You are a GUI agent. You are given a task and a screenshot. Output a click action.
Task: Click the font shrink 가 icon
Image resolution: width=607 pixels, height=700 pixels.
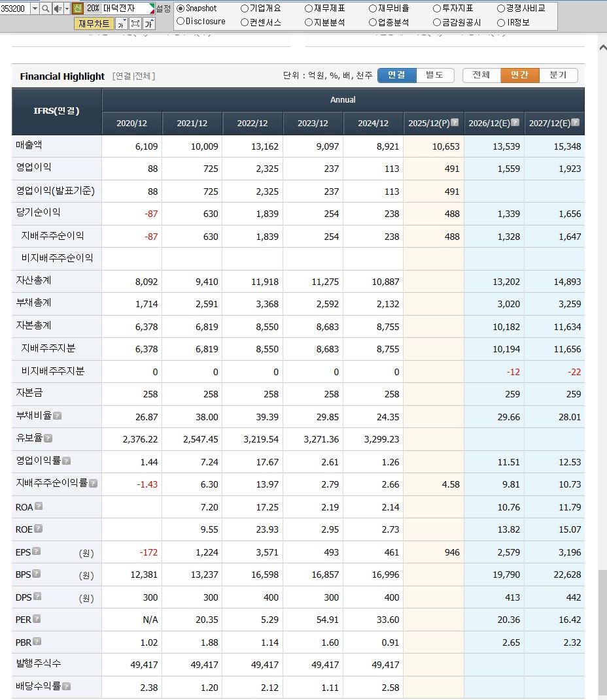pos(122,24)
